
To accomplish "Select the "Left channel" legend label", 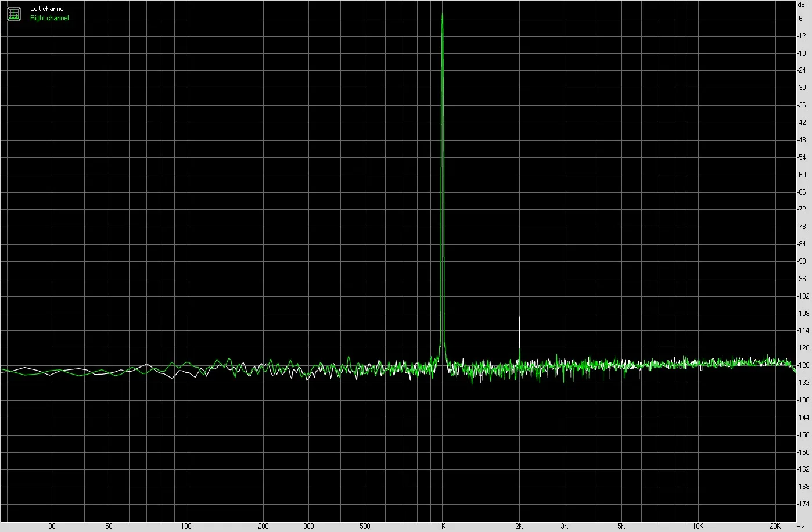I will [x=48, y=9].
